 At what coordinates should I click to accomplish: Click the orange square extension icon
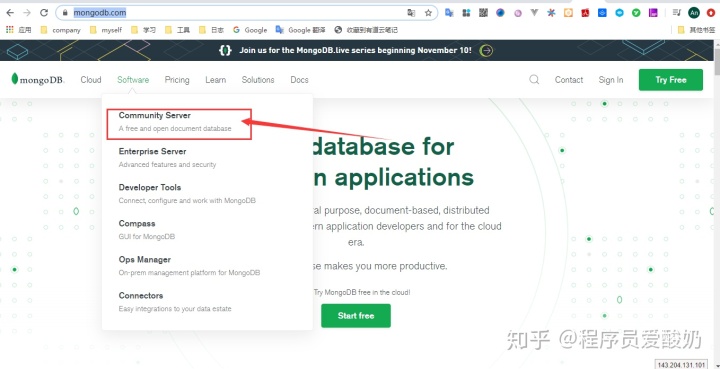tap(568, 13)
